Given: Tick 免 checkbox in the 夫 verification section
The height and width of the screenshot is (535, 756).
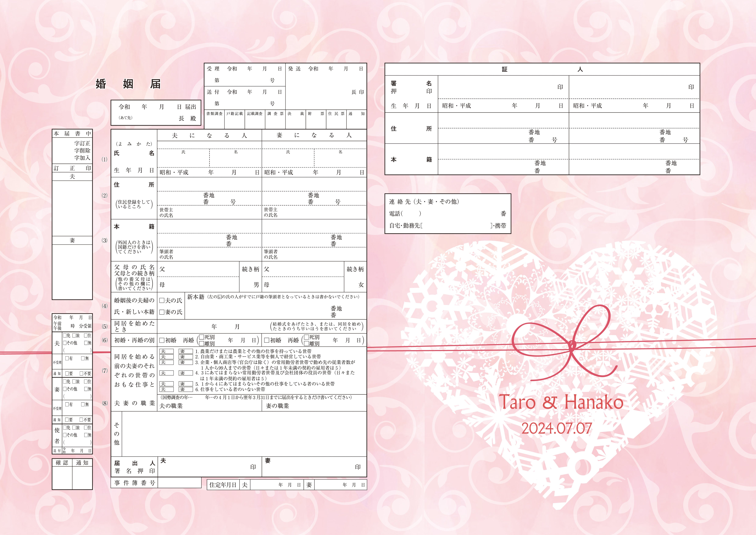Looking at the screenshot, I should click(65, 335).
